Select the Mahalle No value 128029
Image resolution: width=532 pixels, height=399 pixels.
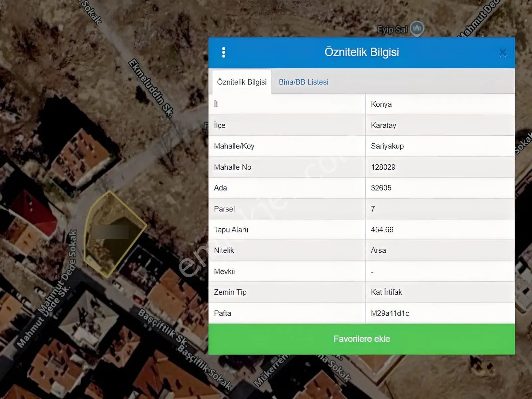pyautogui.click(x=383, y=167)
